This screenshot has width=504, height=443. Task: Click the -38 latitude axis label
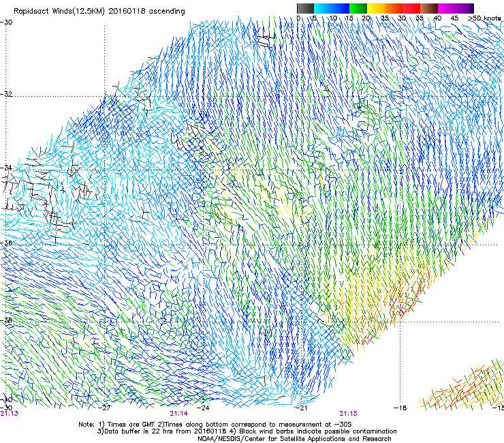[x=6, y=320]
